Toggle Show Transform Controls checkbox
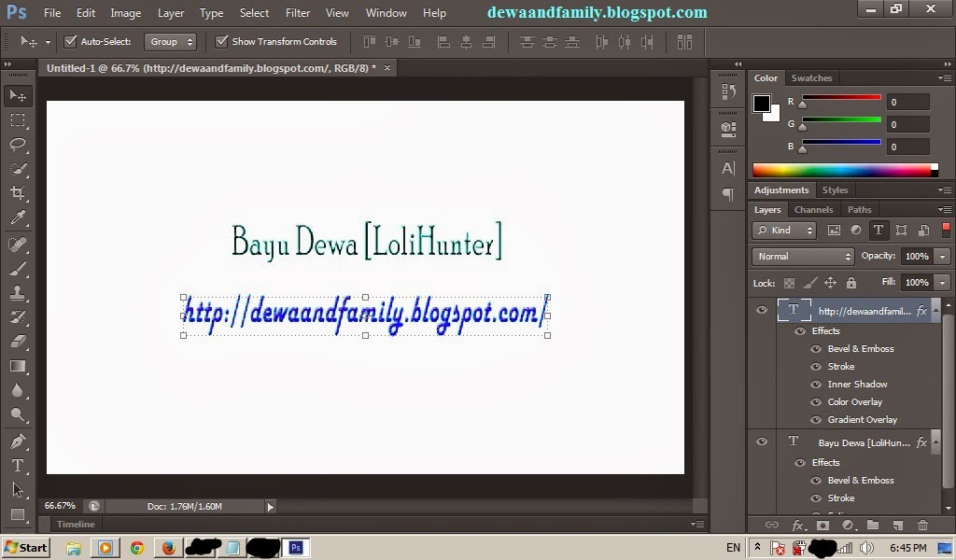 click(221, 41)
